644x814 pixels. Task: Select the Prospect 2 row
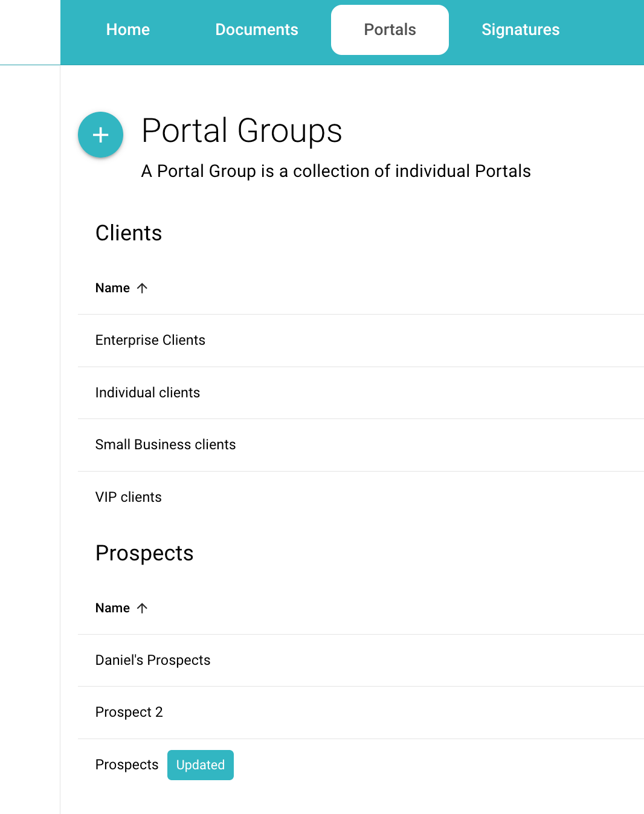[x=129, y=713]
